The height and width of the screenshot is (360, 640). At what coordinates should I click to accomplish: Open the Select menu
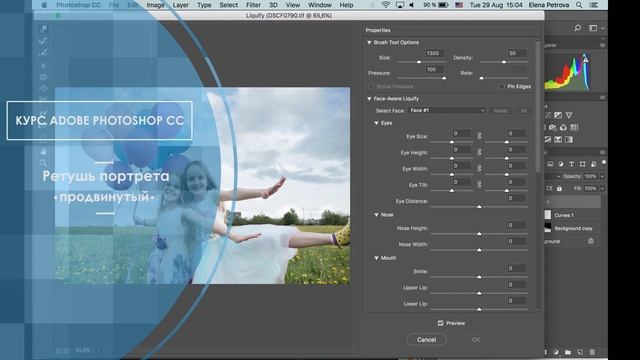tap(229, 5)
